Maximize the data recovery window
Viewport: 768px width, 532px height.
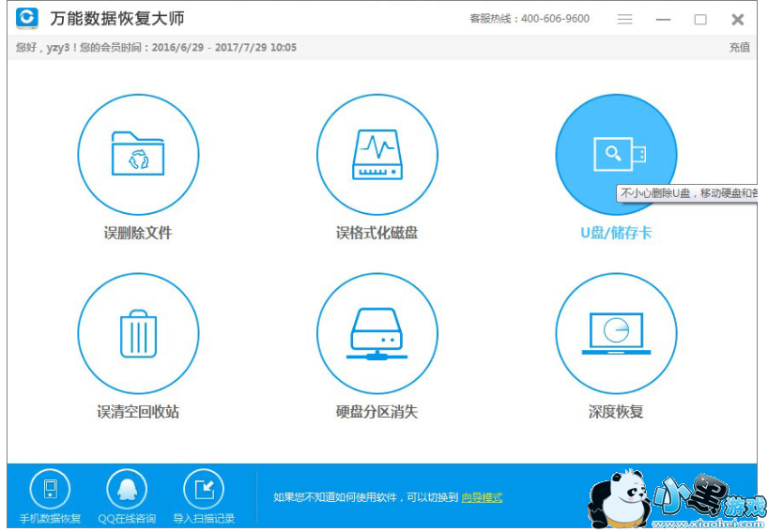(700, 20)
